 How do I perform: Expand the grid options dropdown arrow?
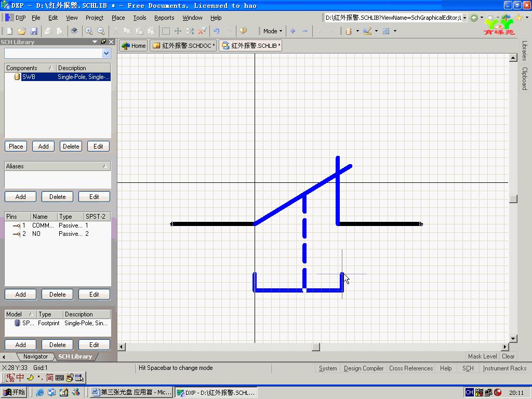tap(395, 31)
